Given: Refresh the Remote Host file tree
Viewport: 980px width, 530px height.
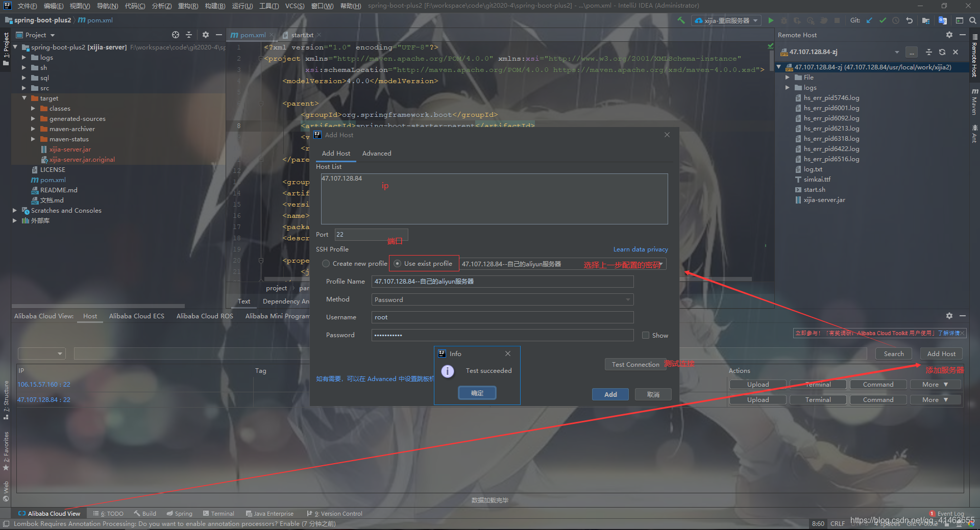Looking at the screenshot, I should (x=942, y=52).
